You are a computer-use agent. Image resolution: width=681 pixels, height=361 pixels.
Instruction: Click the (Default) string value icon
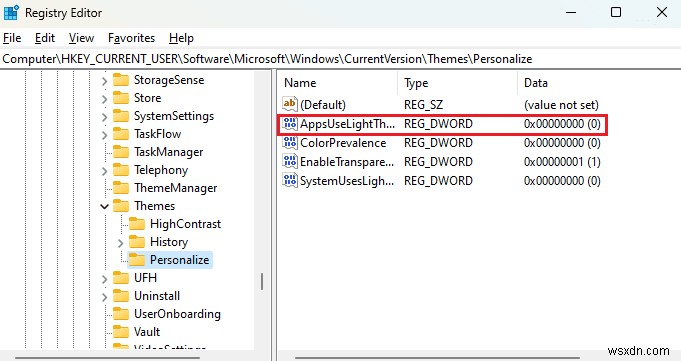click(290, 104)
